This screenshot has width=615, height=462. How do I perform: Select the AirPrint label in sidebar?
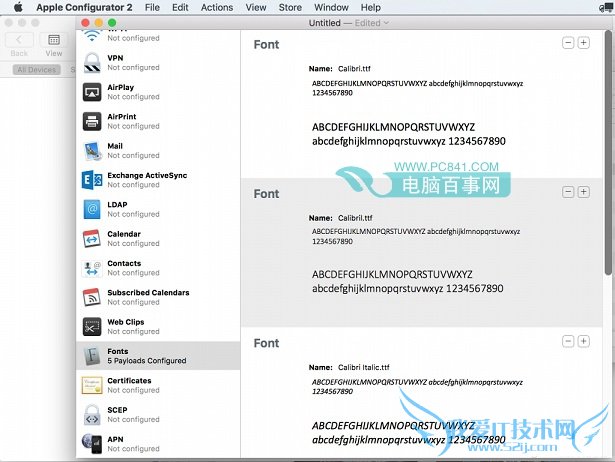tap(122, 116)
